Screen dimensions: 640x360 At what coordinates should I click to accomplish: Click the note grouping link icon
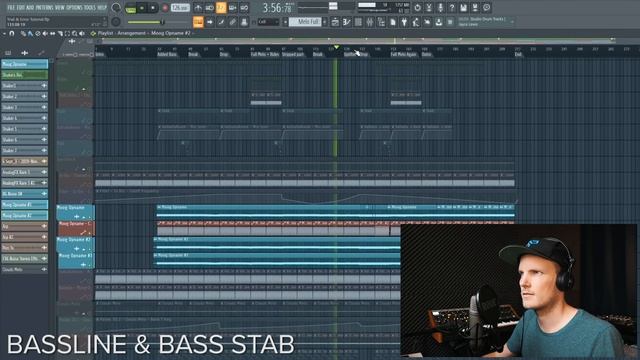pyautogui.click(x=232, y=22)
